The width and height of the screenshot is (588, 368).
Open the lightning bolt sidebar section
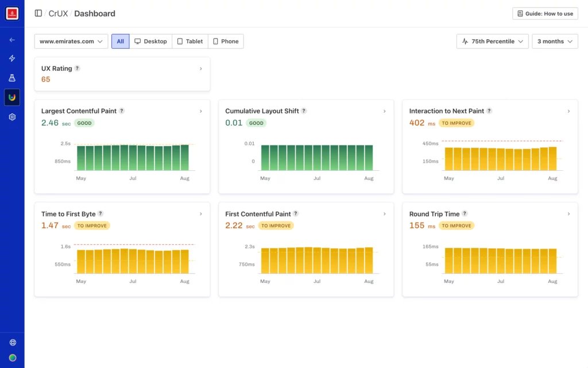12,58
